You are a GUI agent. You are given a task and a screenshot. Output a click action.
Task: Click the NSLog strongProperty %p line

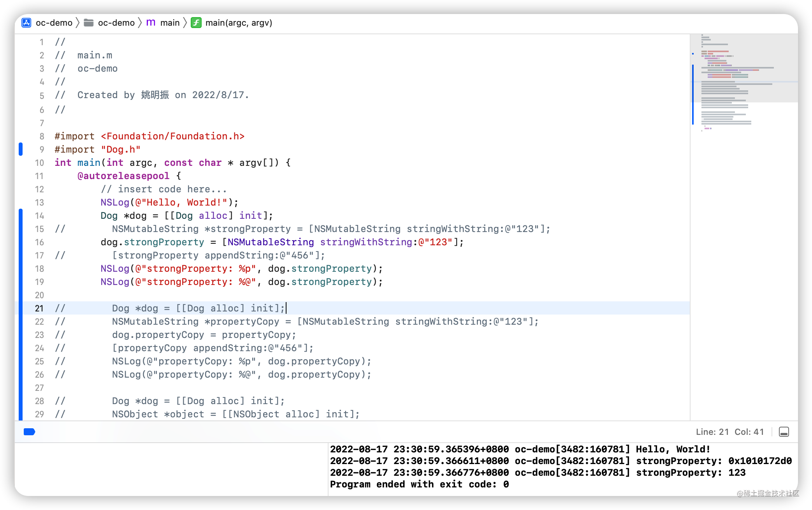(x=241, y=269)
